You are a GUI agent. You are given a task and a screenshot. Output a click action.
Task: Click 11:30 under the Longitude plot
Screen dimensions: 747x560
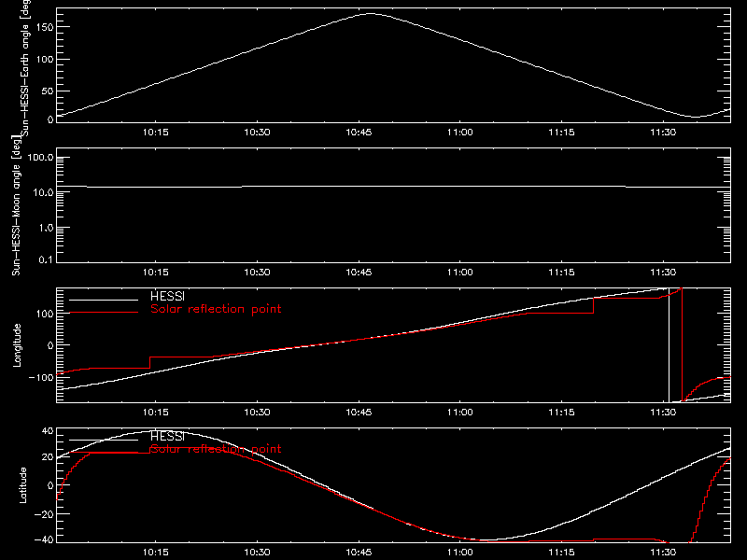click(663, 413)
